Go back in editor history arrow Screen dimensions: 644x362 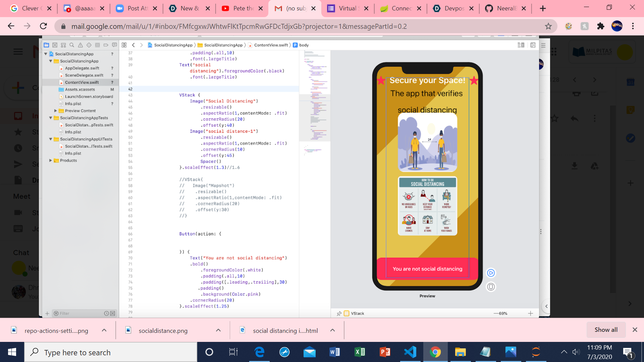(x=133, y=45)
